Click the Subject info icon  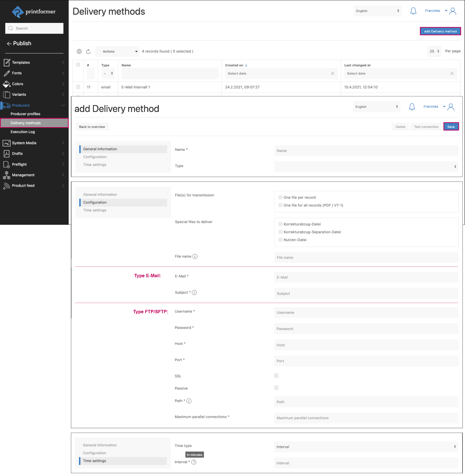click(x=194, y=293)
